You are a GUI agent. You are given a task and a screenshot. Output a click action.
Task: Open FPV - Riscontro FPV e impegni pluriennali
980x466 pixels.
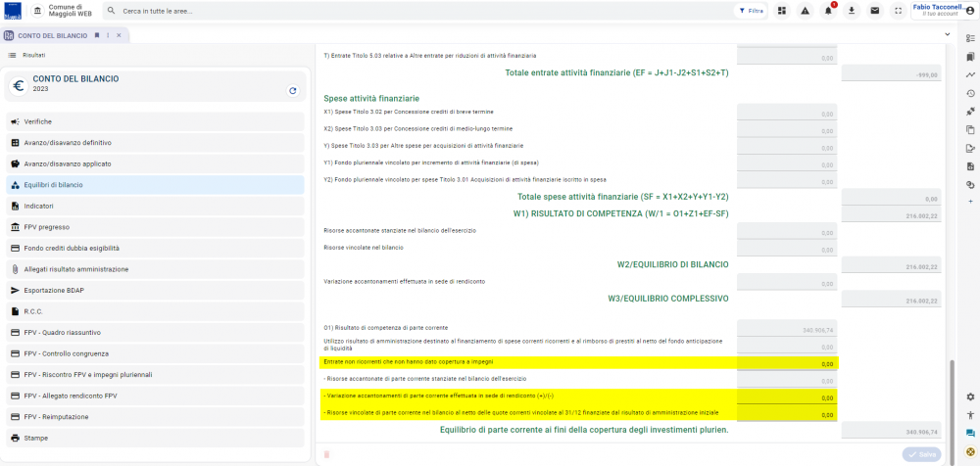[x=155, y=375]
